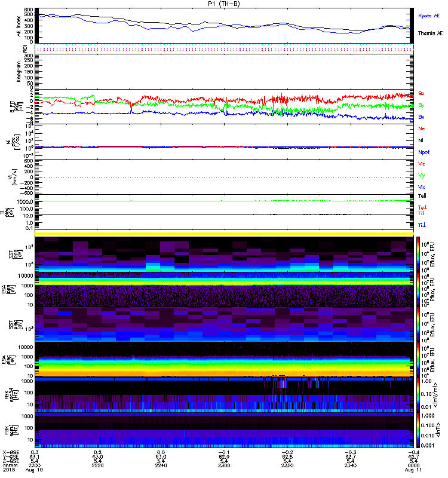Click the red Te-perpendicular legend label
This screenshot has height=478, width=448.
click(423, 207)
